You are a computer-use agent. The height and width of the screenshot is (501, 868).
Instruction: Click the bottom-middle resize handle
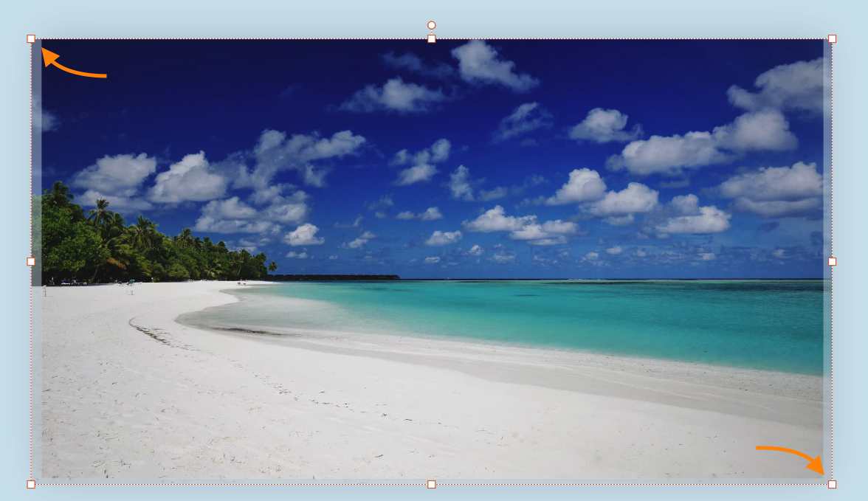(x=430, y=485)
